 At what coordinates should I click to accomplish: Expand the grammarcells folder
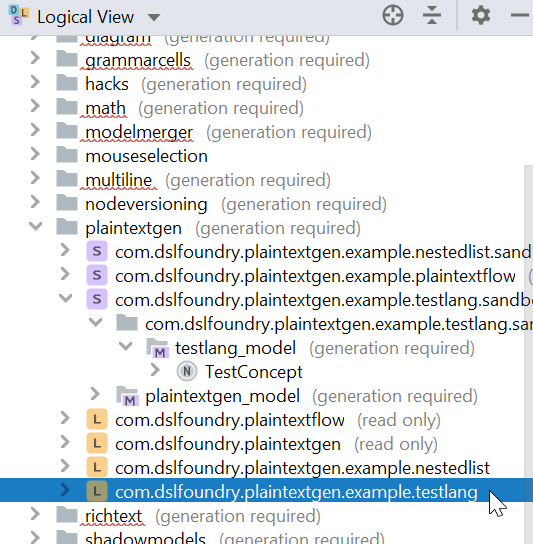pos(35,58)
